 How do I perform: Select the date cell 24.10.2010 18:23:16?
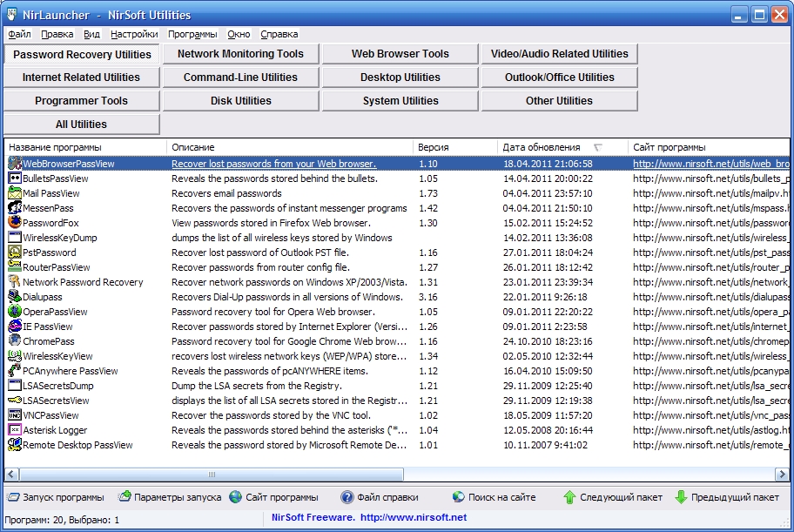point(548,341)
